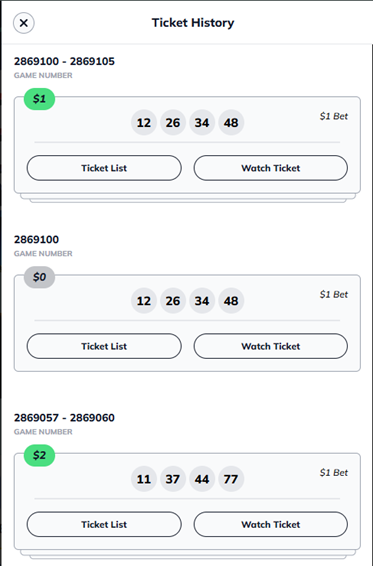Click the green $1 winnings badge

[x=39, y=99]
